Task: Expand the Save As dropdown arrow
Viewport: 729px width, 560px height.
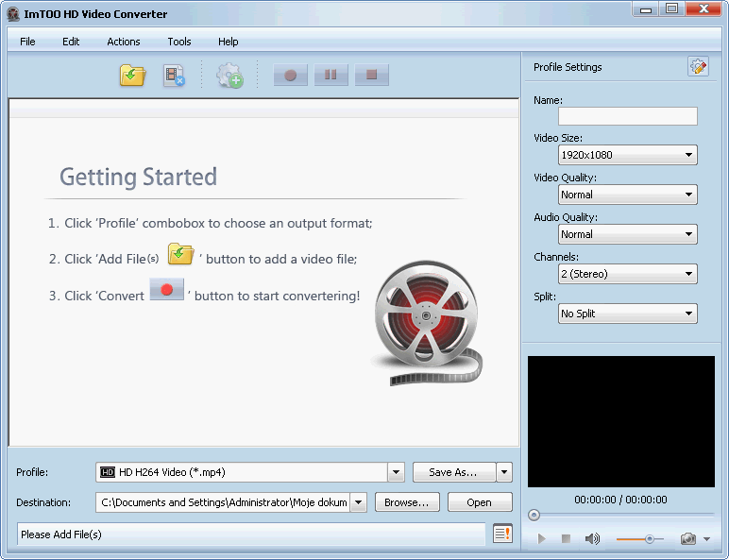Action: tap(504, 472)
